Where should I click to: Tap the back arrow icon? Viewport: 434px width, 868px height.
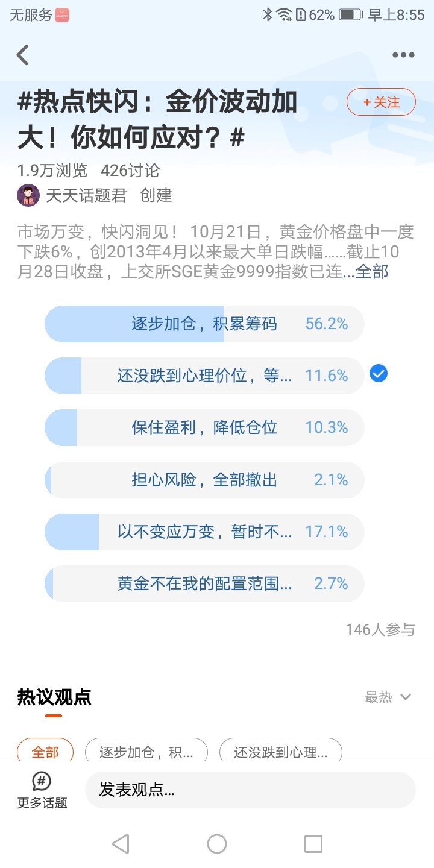pos(23,55)
